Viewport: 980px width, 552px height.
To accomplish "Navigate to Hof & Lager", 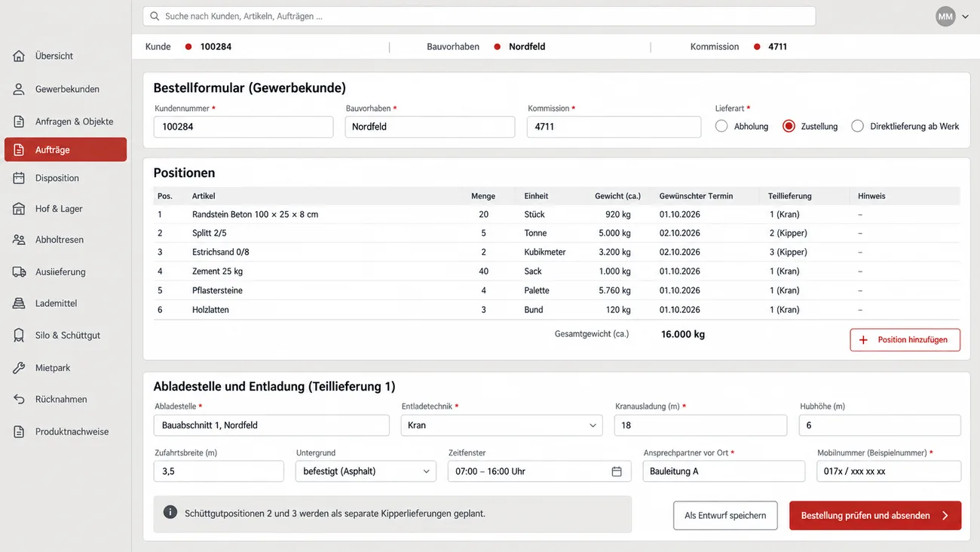I will [x=65, y=209].
